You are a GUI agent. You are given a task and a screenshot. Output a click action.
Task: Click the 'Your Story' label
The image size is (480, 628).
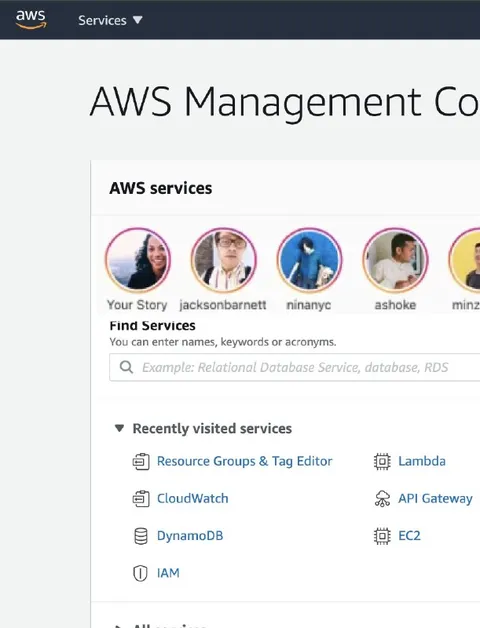tap(137, 305)
